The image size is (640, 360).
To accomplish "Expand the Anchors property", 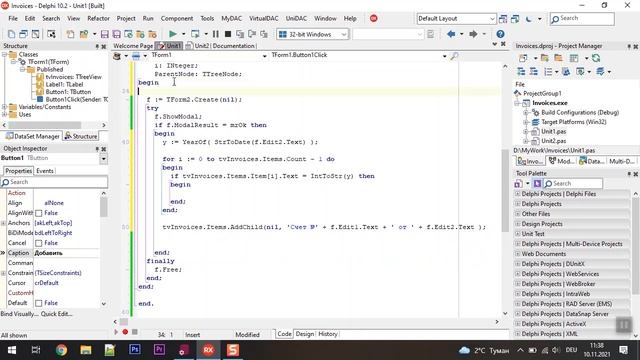I will tap(3, 223).
